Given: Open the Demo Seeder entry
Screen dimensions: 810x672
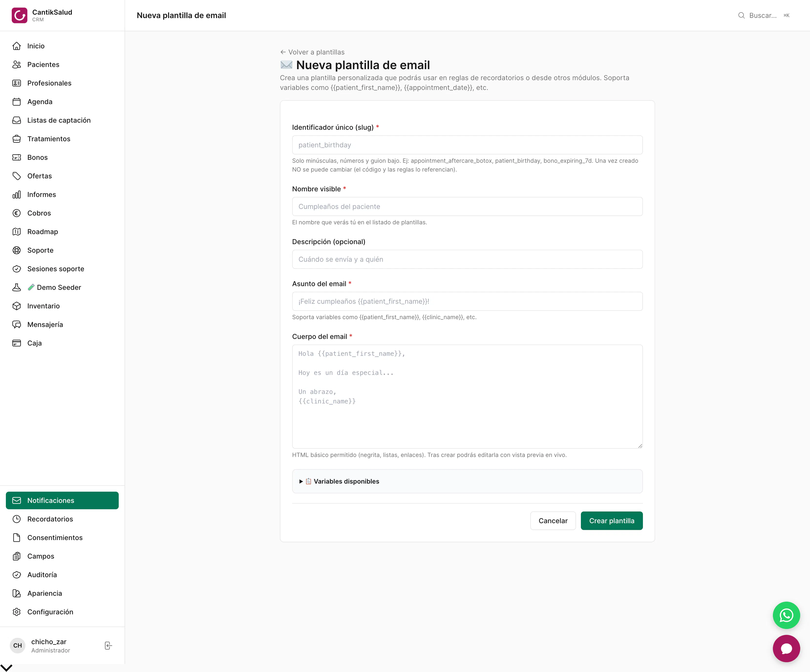Looking at the screenshot, I should [62, 287].
